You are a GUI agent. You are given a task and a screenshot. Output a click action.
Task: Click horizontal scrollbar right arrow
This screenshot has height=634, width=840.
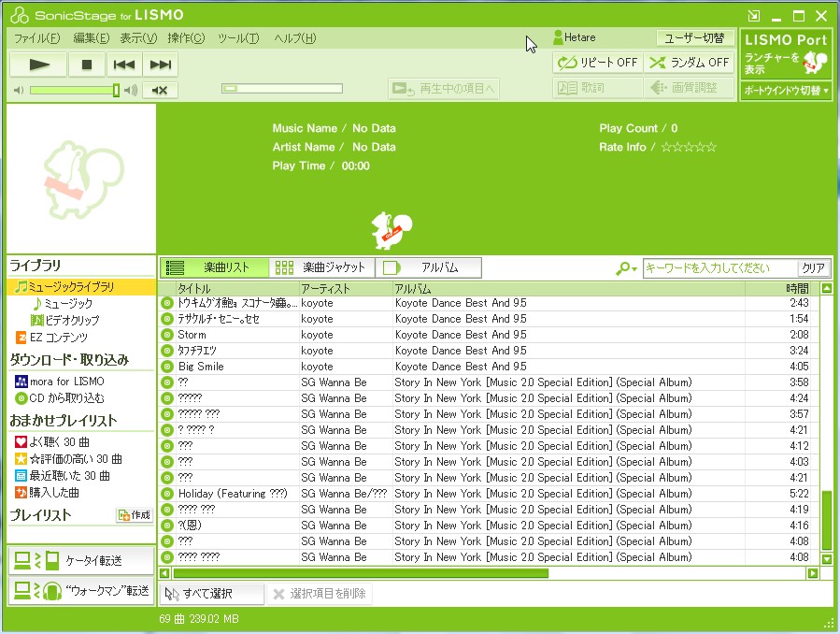[x=813, y=573]
